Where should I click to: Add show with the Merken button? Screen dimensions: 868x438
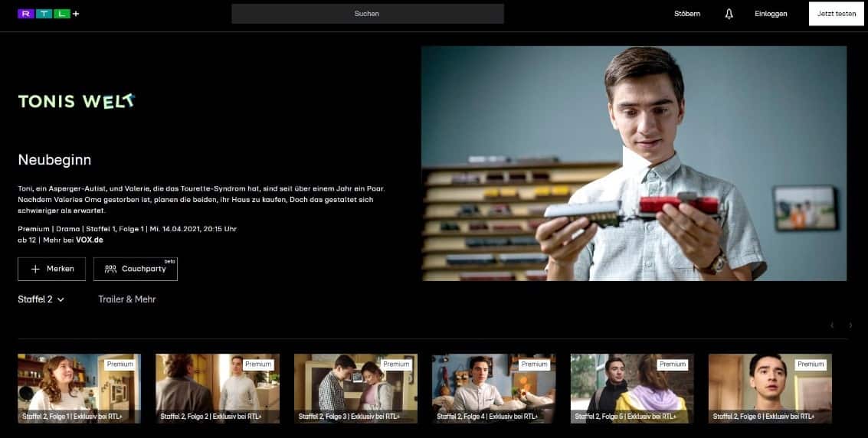click(51, 269)
